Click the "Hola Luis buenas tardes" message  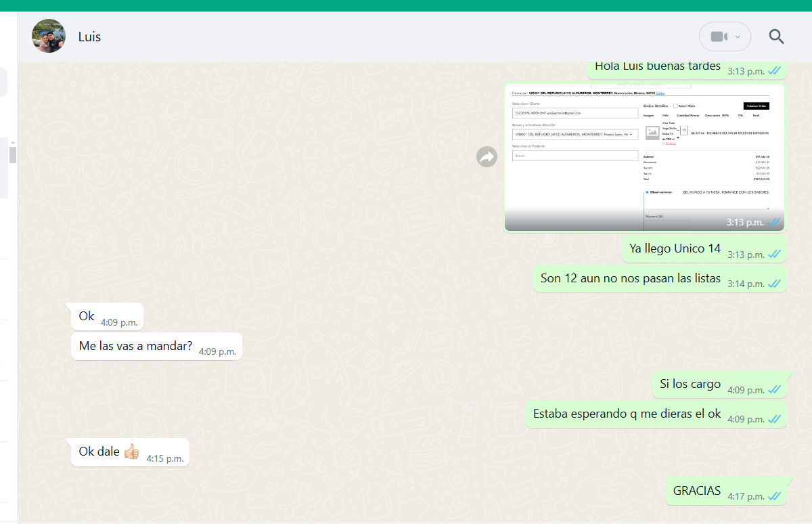[x=657, y=67]
